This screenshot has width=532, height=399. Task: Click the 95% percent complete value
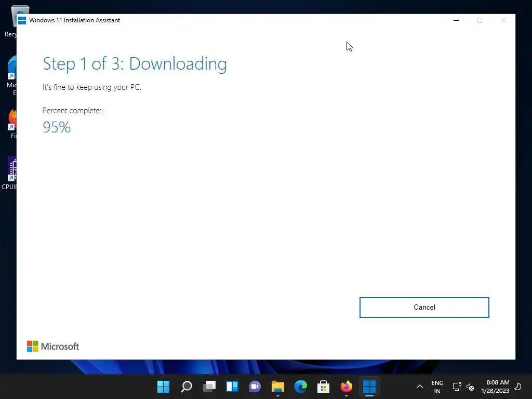[x=57, y=127]
